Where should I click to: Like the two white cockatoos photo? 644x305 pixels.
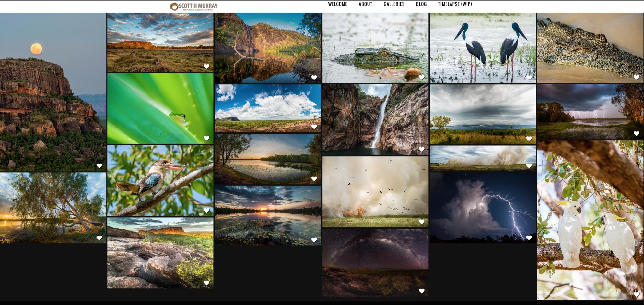636,294
